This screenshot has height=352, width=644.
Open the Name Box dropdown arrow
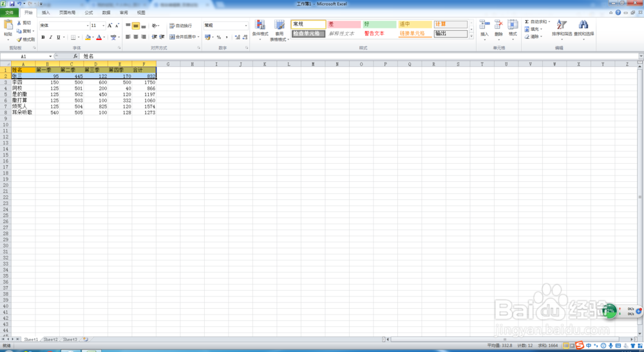tap(50, 56)
